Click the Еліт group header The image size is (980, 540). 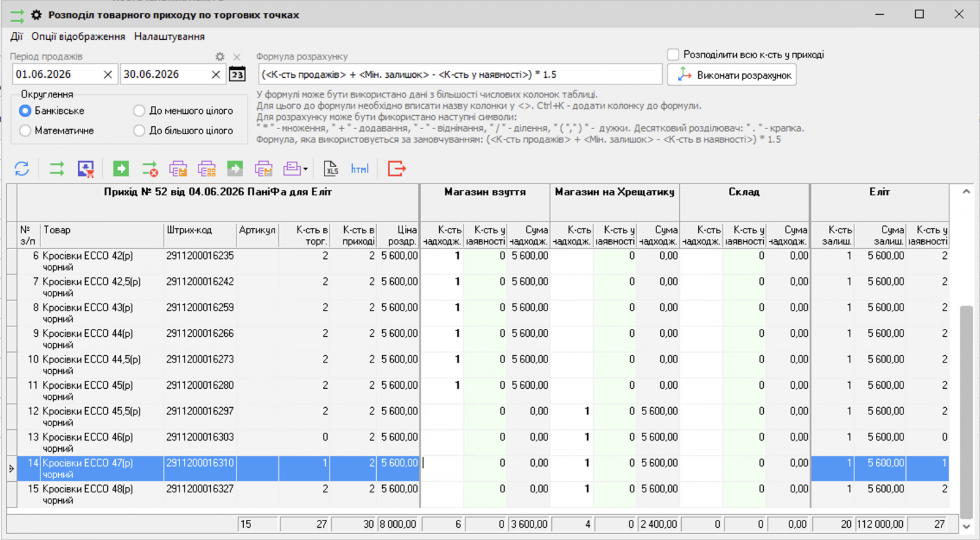880,203
